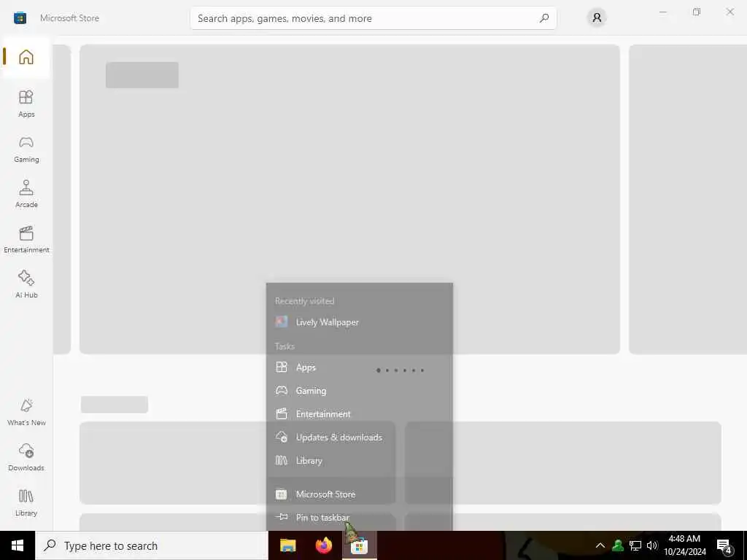Launch Firefox from taskbar
The height and width of the screenshot is (560, 747).
pos(324,545)
